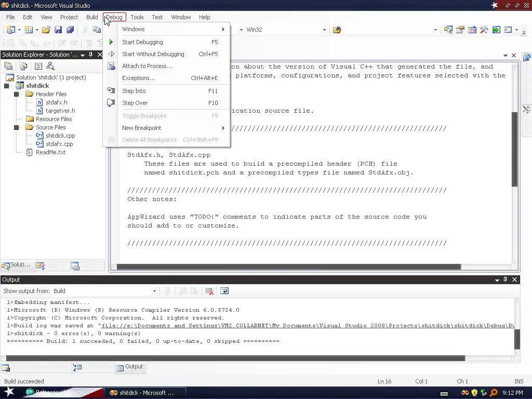Viewport: 532px width, 399px height.
Task: Pin the Solution Explorer panel with auto-hide
Action: 91,55
